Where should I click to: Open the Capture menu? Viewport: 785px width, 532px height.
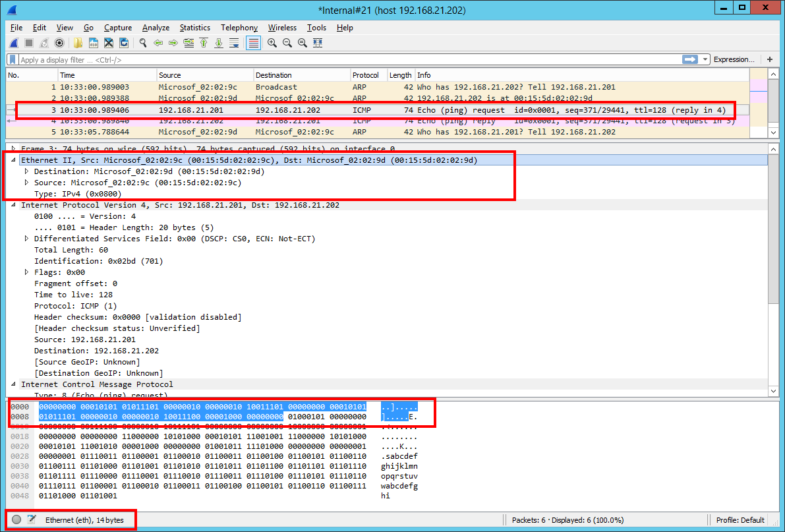(x=118, y=28)
